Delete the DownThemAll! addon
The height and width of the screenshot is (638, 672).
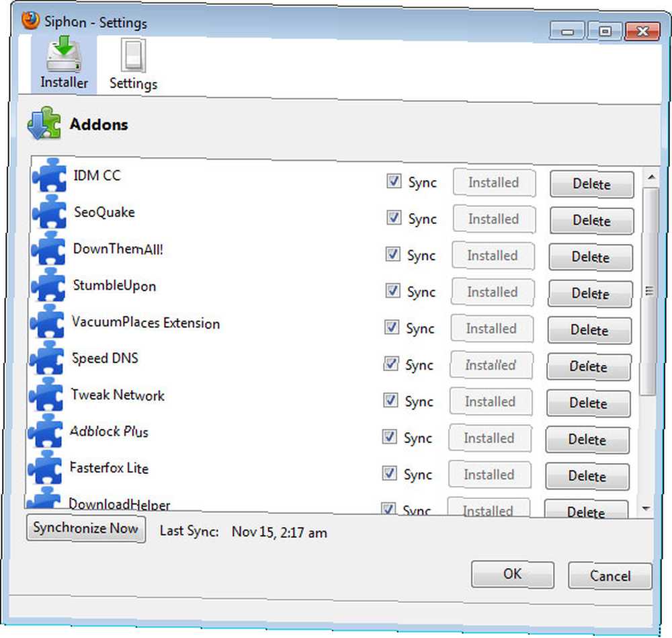tap(591, 257)
